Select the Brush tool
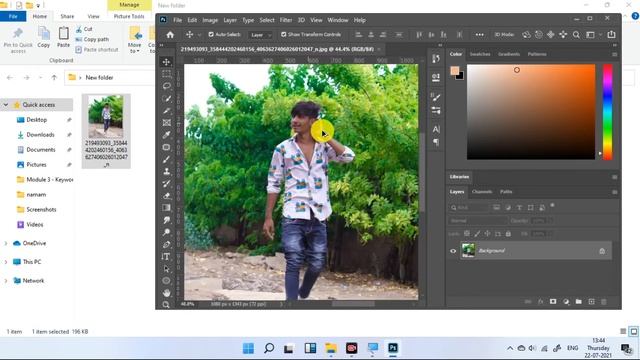640x360 pixels. tap(167, 160)
